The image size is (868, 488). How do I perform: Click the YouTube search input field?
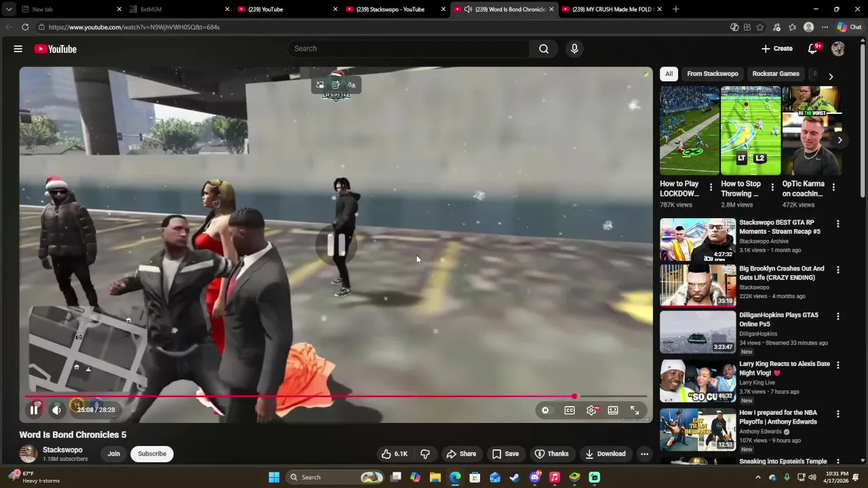coord(408,49)
